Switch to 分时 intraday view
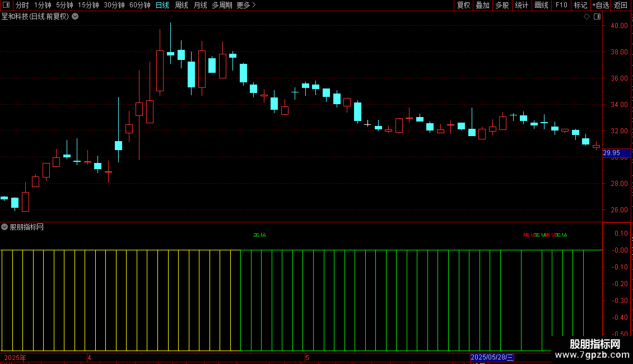633x364 pixels. pos(22,5)
